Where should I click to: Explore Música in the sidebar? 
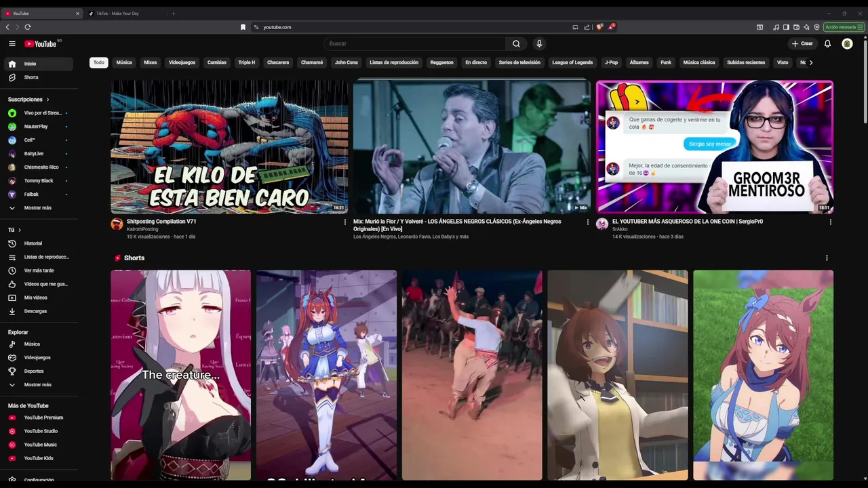click(37, 344)
